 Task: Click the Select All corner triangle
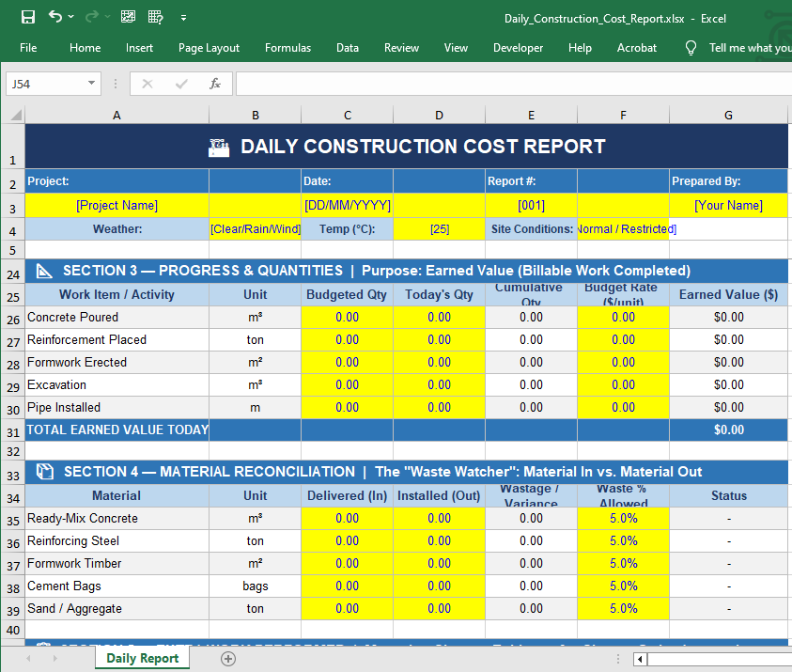point(16,116)
